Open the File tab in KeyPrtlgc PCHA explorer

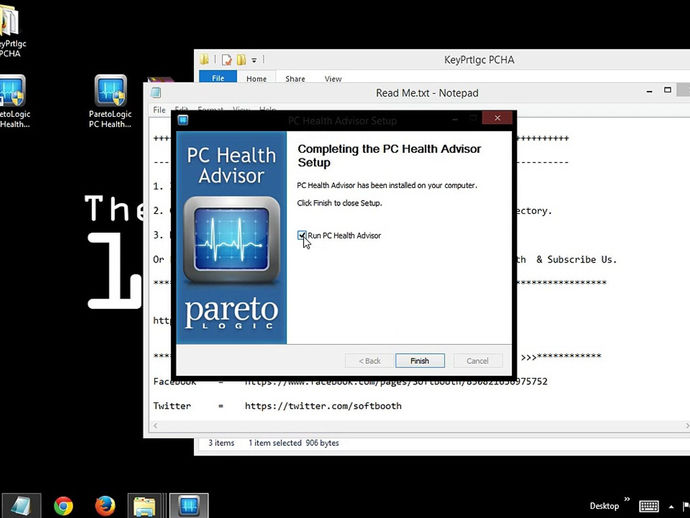[x=218, y=77]
